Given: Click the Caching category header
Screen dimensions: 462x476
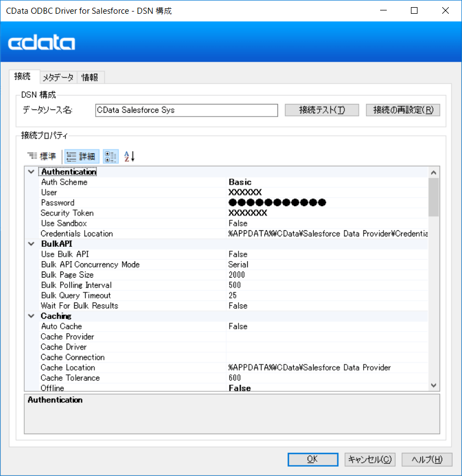Looking at the screenshot, I should click(56, 316).
